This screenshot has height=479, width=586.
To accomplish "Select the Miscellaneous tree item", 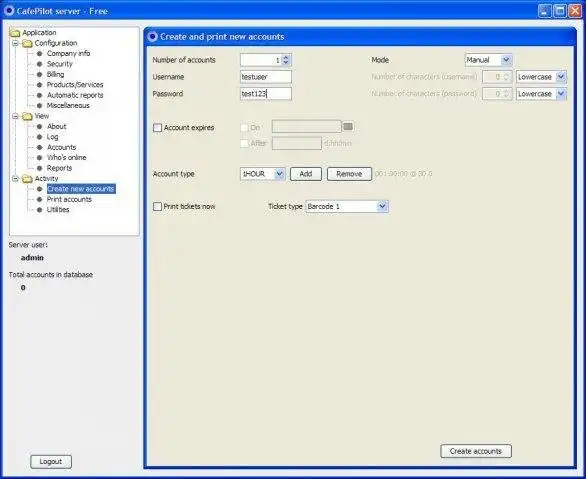I will [68, 106].
